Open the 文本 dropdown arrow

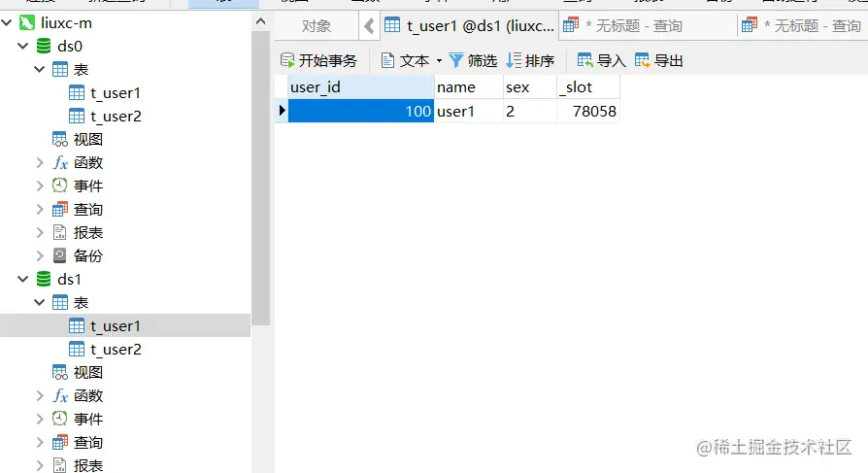(439, 60)
